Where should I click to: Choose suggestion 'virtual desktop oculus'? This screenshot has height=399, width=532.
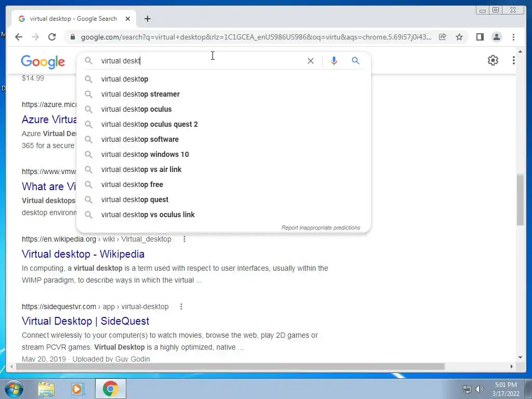[224, 109]
